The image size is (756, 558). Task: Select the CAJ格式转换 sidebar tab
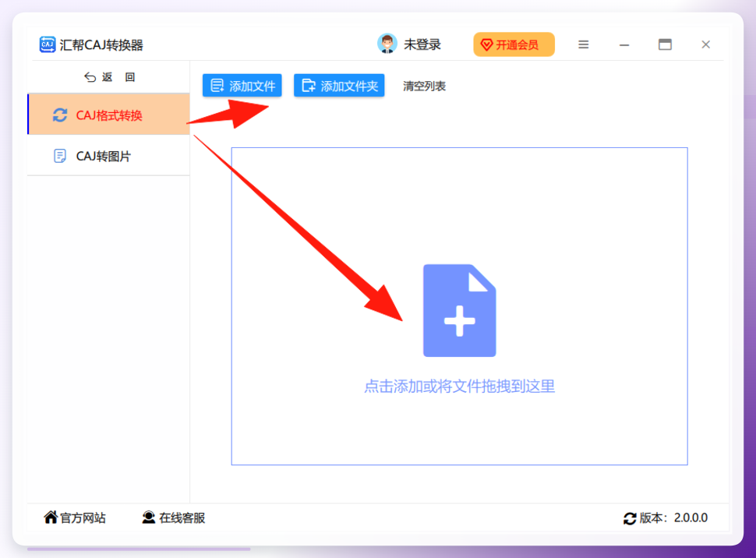(109, 115)
